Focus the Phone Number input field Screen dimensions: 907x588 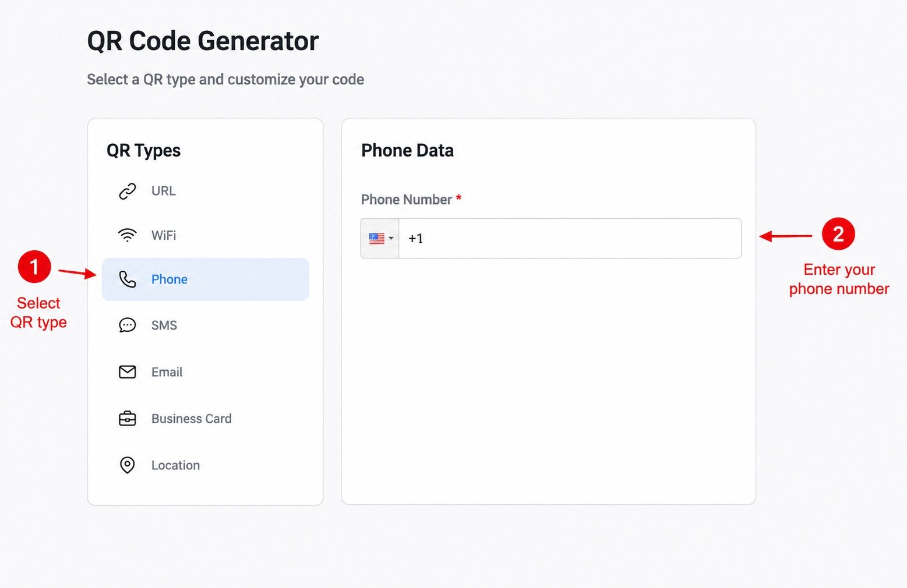click(x=570, y=238)
